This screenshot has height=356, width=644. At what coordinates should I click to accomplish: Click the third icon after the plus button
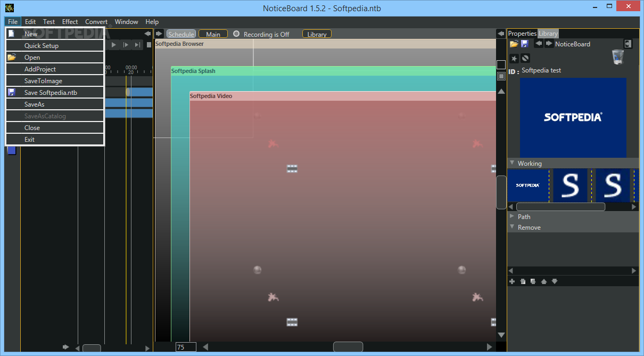533,281
